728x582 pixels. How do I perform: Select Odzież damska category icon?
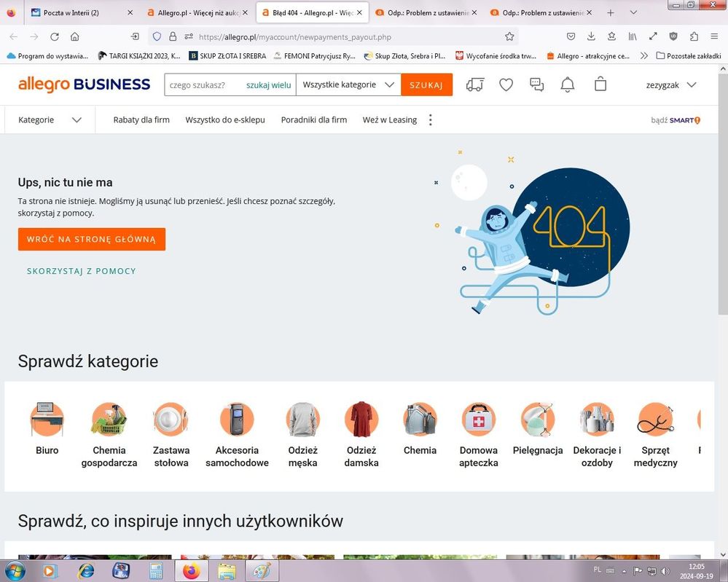pos(361,420)
